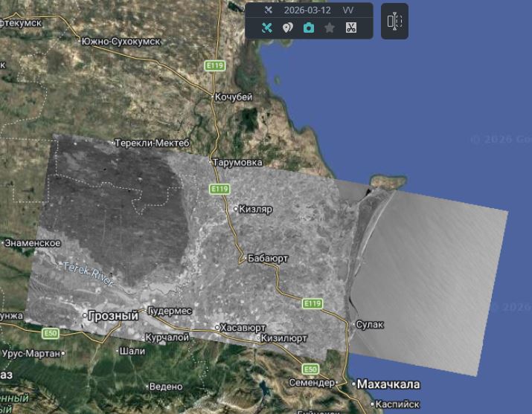The image size is (532, 414).
Task: Click the Terek River label
Action: (89, 274)
